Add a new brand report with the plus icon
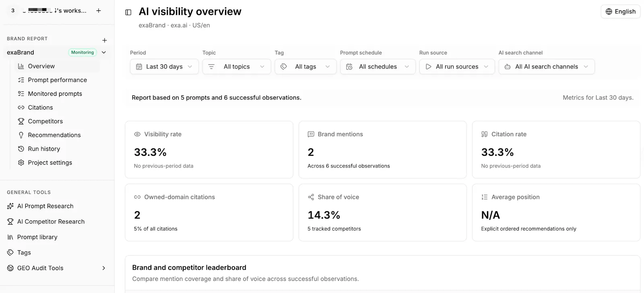 coord(105,40)
